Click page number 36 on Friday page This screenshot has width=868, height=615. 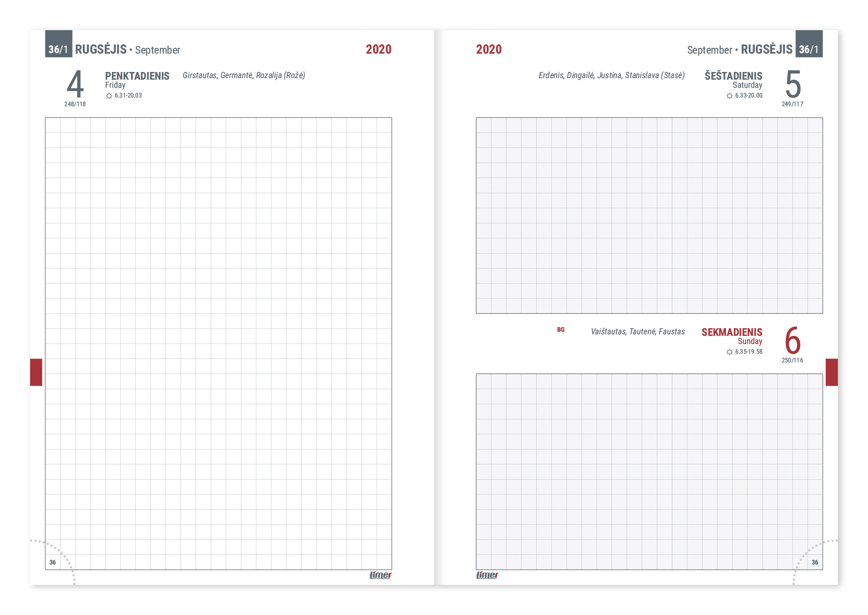click(53, 562)
